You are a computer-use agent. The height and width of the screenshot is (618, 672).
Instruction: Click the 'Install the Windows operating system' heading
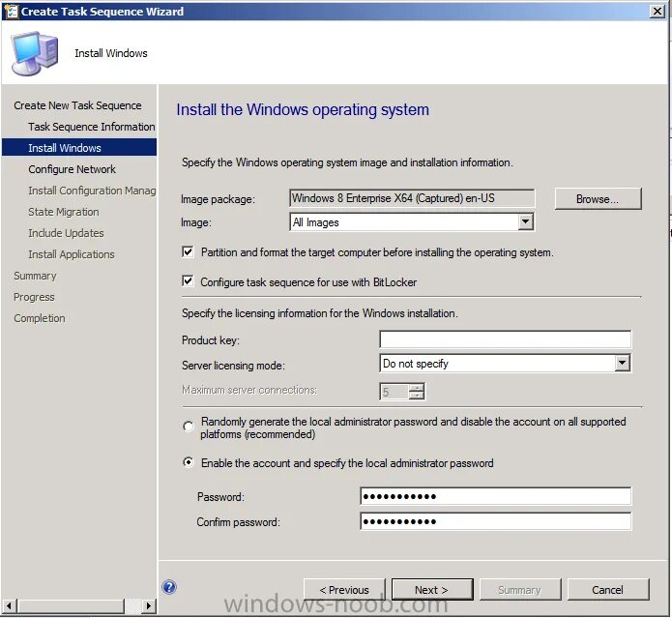(303, 109)
